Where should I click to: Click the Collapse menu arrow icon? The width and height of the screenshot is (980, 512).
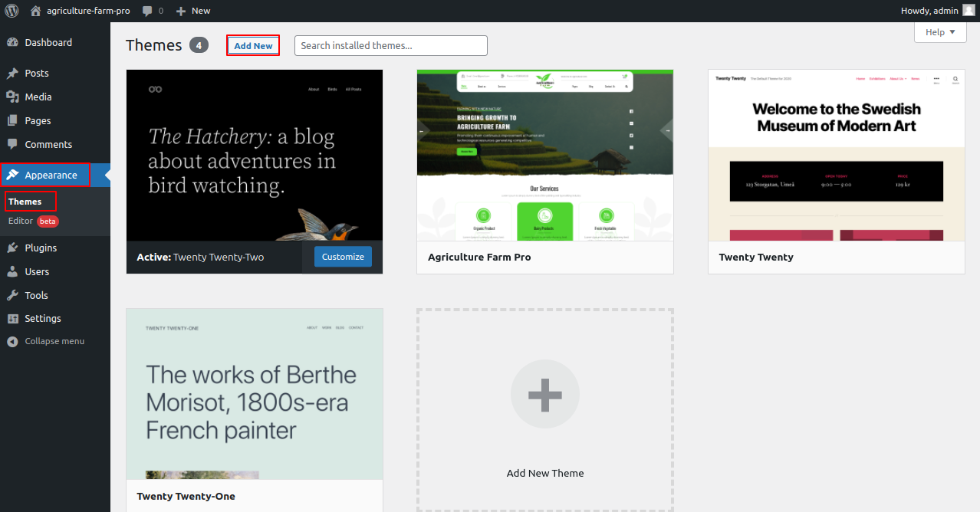tap(12, 341)
